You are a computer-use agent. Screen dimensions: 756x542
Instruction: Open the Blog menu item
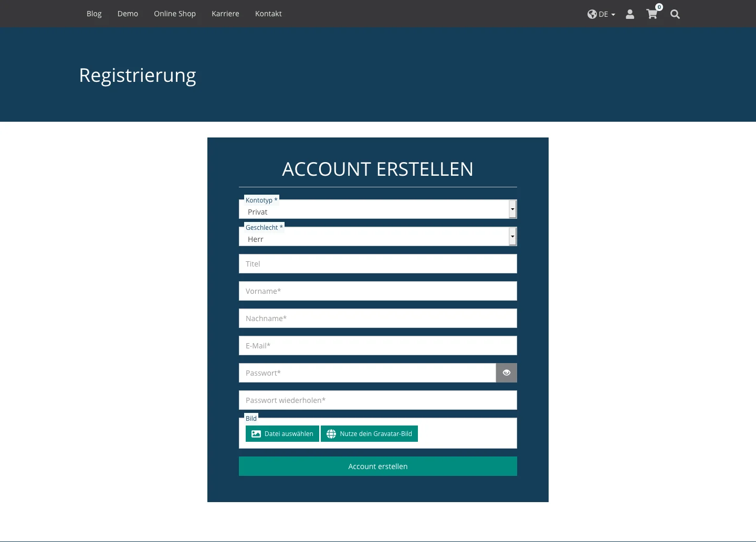point(94,14)
